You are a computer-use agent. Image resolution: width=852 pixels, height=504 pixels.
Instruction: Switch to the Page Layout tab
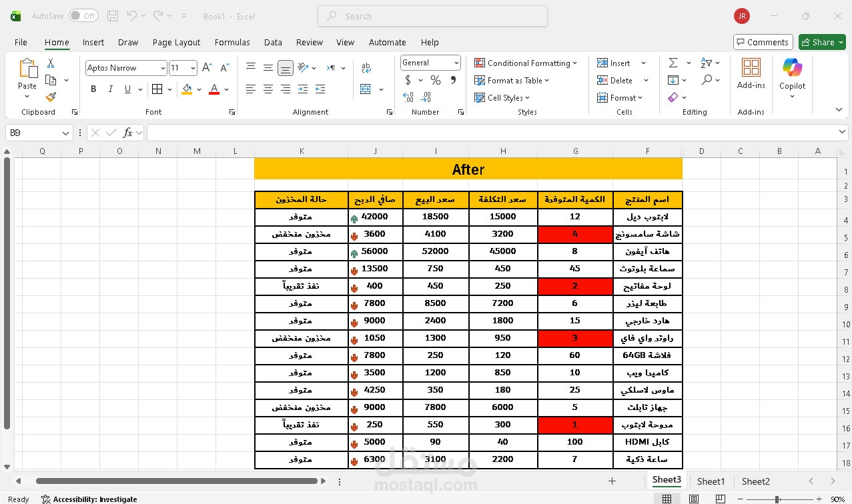(x=176, y=42)
